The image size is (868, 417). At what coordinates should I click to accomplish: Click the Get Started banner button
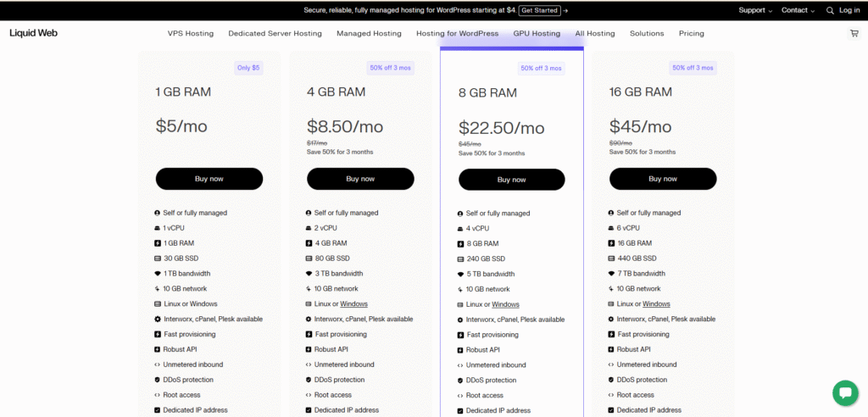(539, 10)
